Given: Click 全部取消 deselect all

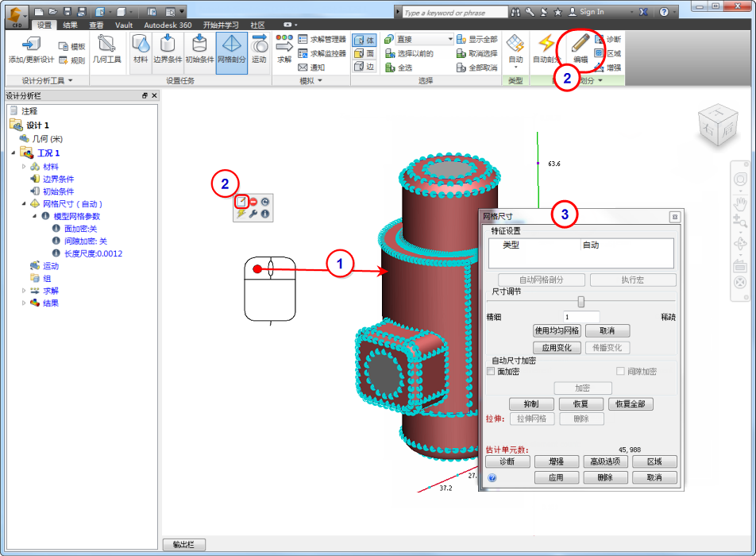Looking at the screenshot, I should click(476, 68).
